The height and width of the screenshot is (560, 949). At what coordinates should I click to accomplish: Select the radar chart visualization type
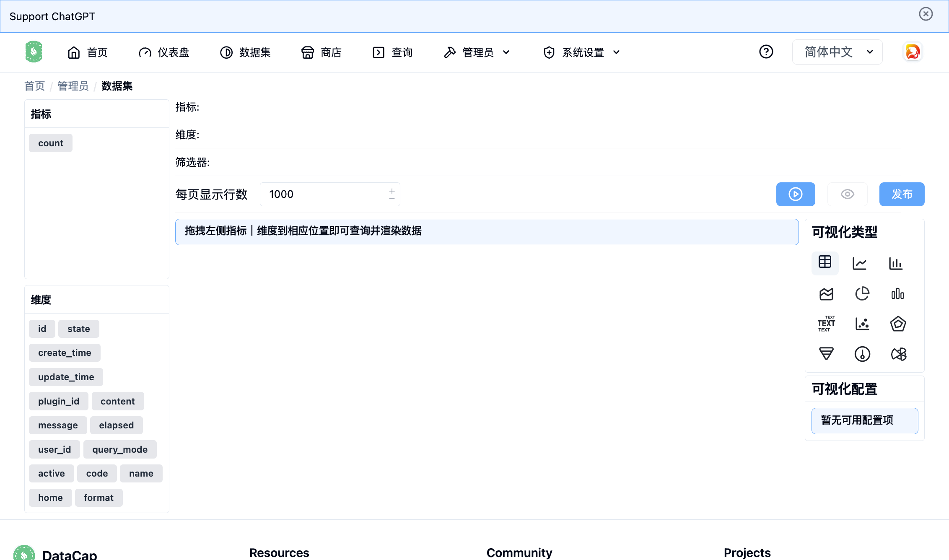[898, 324]
